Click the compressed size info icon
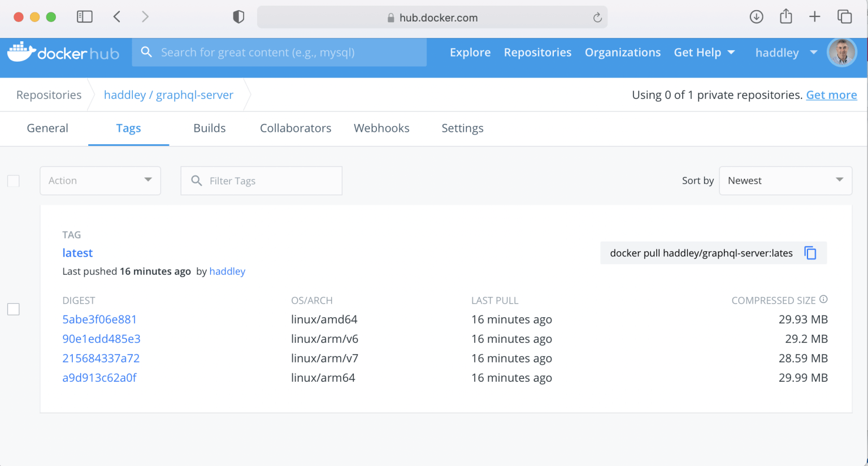868x466 pixels. coord(823,299)
